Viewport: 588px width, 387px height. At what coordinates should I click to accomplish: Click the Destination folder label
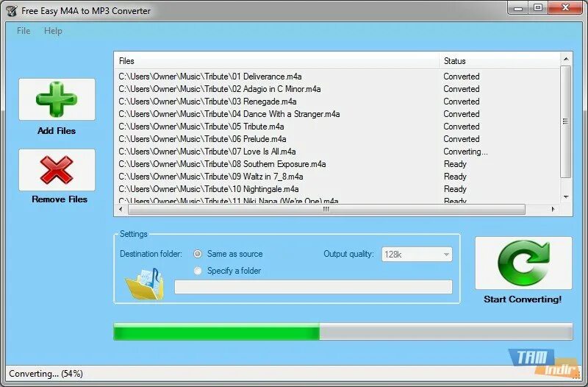point(151,254)
